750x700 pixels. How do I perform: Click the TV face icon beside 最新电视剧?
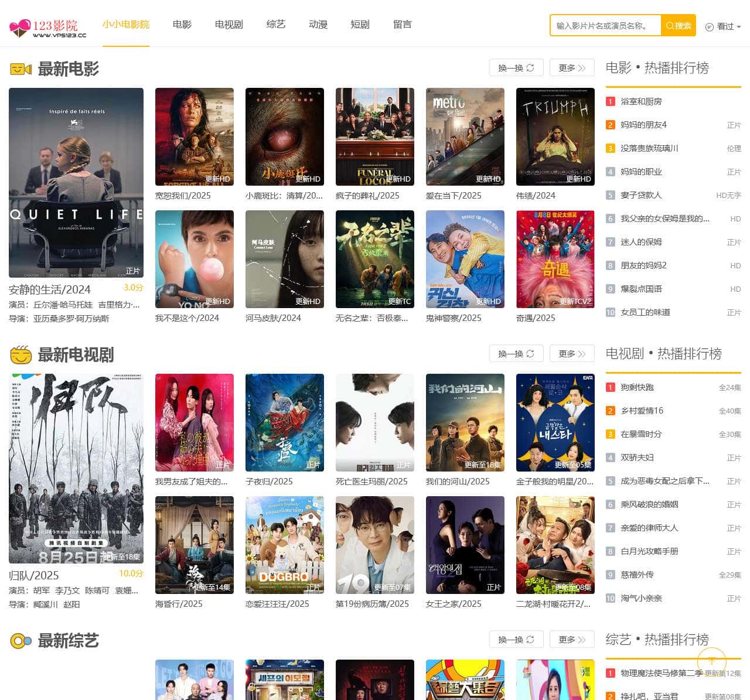(21, 355)
